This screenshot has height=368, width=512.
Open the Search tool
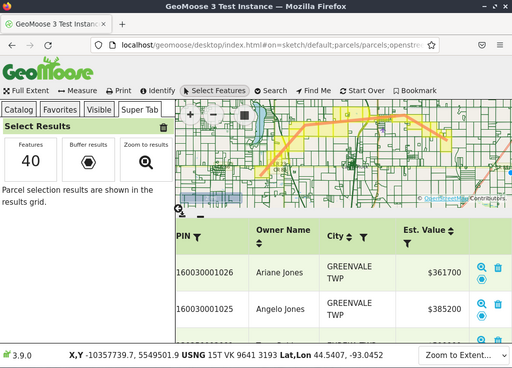tap(271, 91)
